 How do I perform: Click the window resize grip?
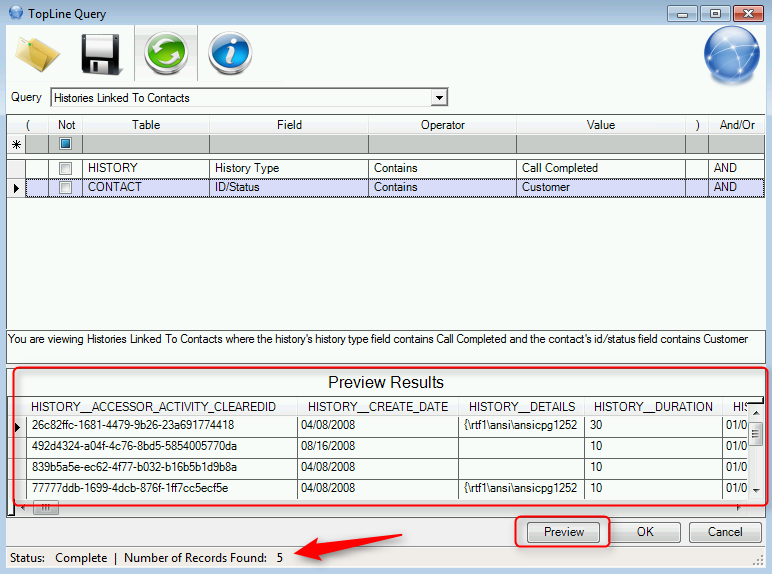coord(758,560)
